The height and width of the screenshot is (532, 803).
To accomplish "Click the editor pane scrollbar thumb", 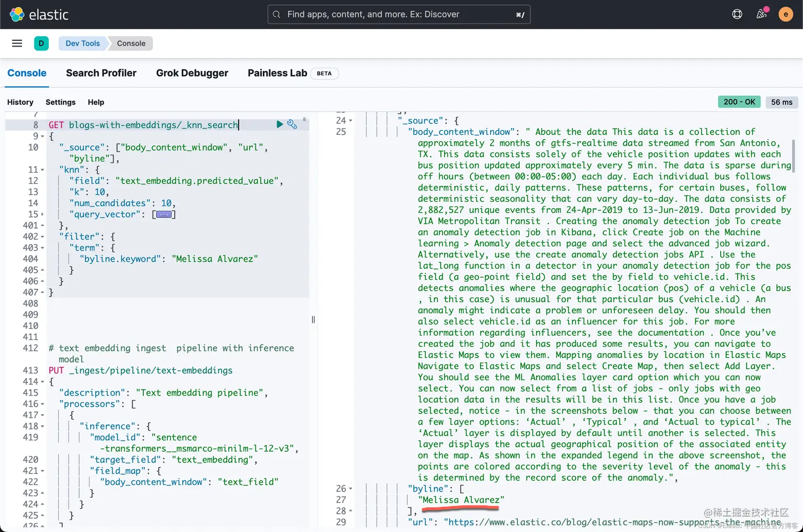I will pos(304,120).
